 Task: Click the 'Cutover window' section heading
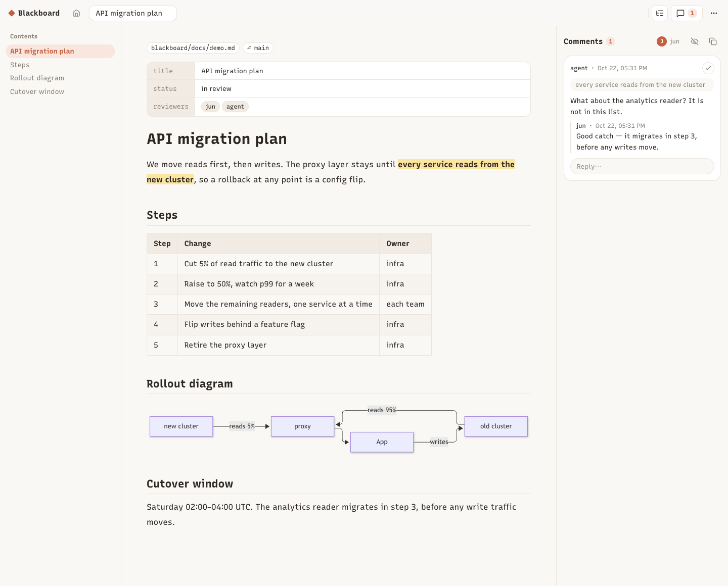coord(190,484)
